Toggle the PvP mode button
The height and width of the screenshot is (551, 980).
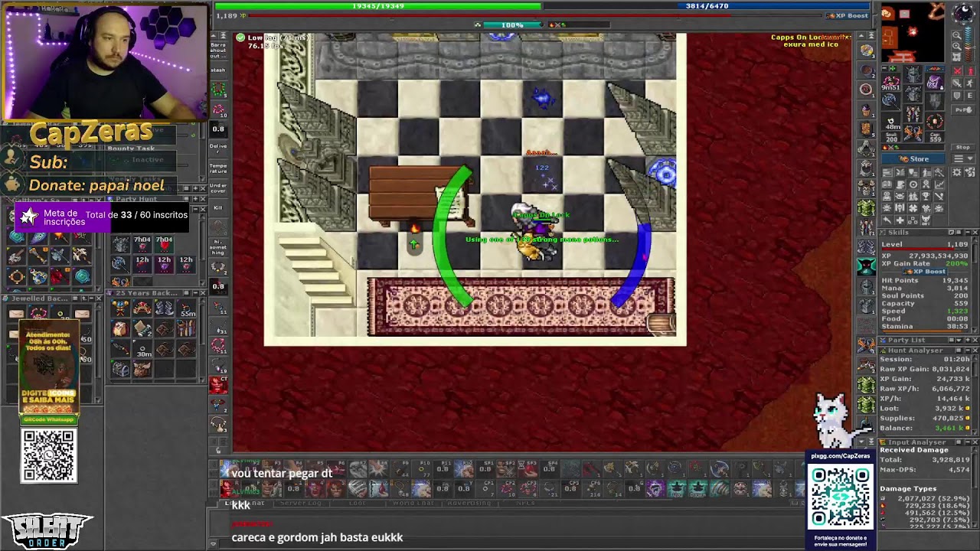[963, 110]
